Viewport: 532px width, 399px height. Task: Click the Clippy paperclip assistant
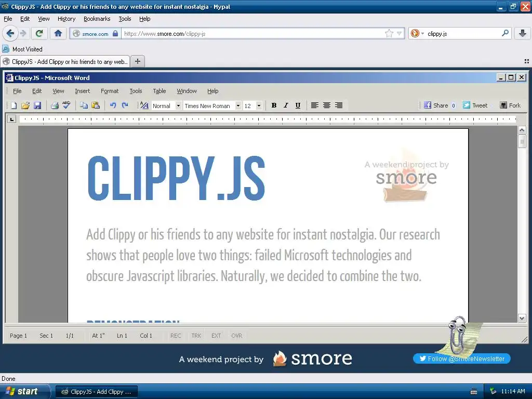[x=457, y=335]
